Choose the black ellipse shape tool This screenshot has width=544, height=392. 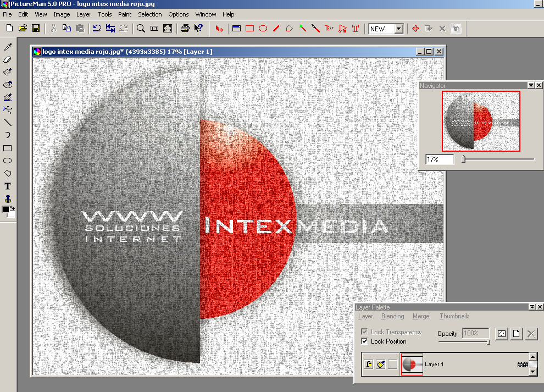pos(8,161)
